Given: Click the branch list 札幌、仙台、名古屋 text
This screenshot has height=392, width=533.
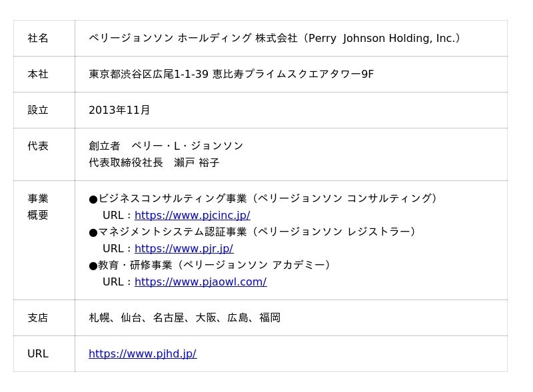Looking at the screenshot, I should [x=185, y=318].
